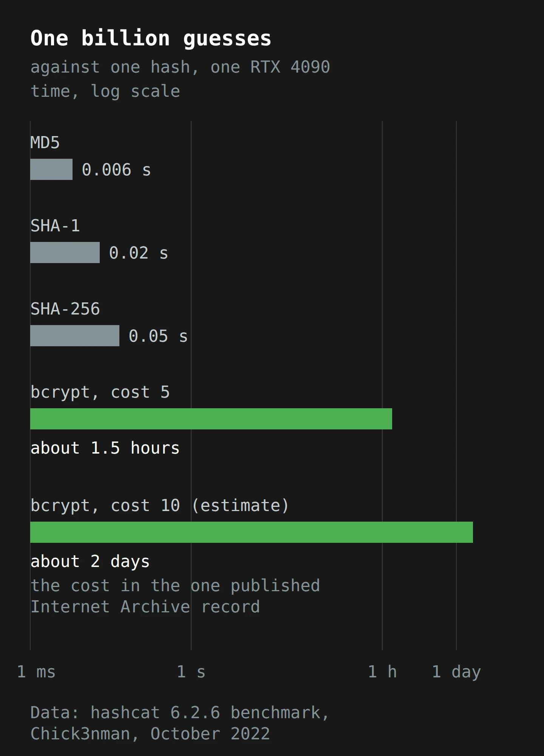Click the '1 ms' axis label

pyautogui.click(x=36, y=672)
